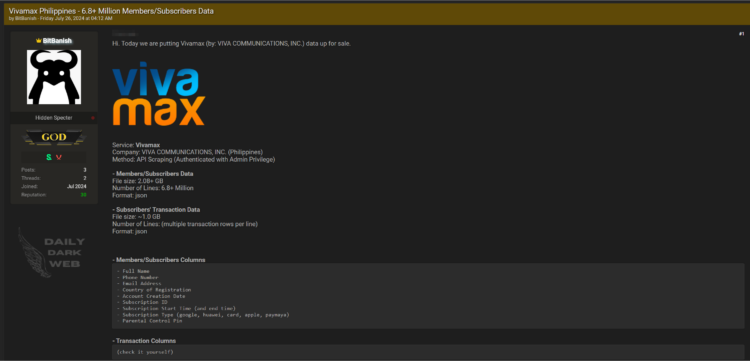Open BitBanish's bull avatar picture
The image size is (750, 361).
coord(54,77)
